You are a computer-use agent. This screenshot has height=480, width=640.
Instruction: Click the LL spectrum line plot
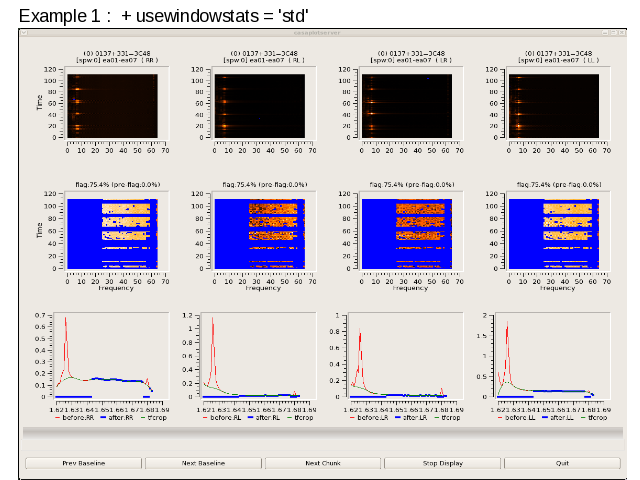pos(553,356)
